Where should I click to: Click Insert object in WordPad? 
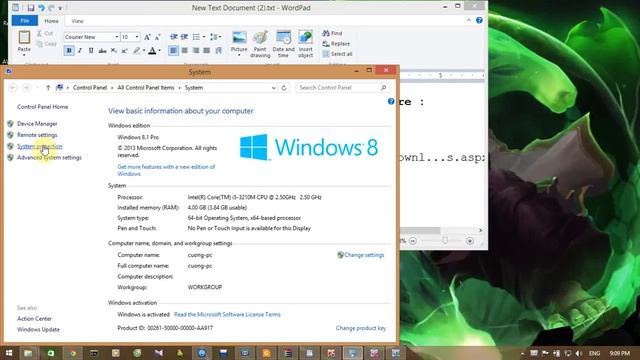click(305, 44)
